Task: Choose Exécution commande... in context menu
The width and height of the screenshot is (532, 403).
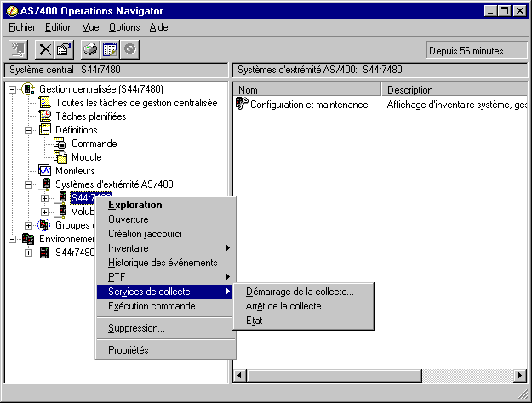Action: click(165, 306)
